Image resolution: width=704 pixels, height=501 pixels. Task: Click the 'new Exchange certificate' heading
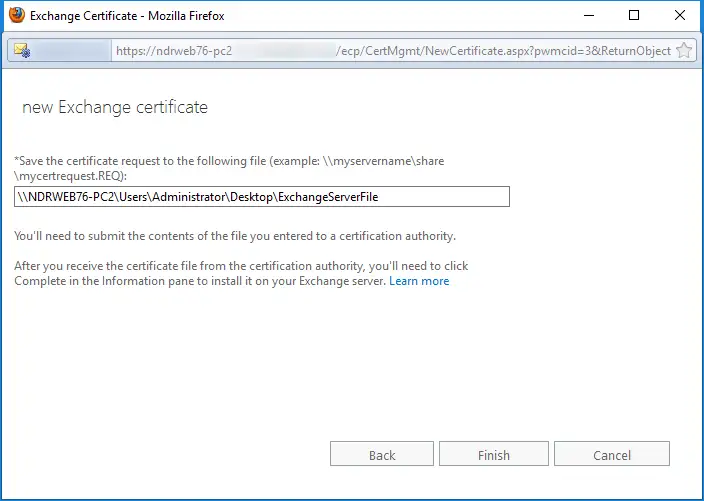(x=115, y=107)
